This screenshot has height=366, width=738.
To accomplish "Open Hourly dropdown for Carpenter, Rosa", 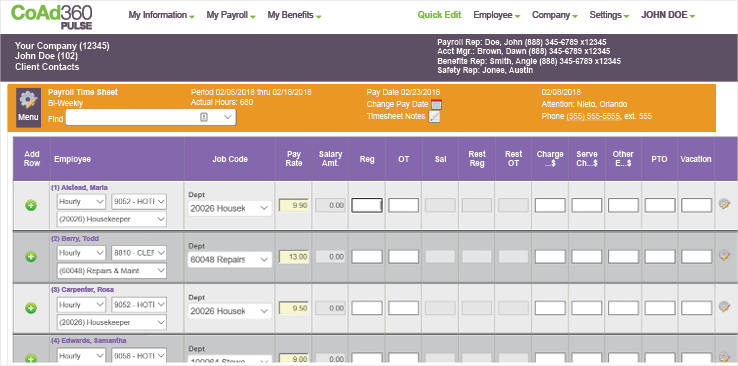I will click(81, 304).
